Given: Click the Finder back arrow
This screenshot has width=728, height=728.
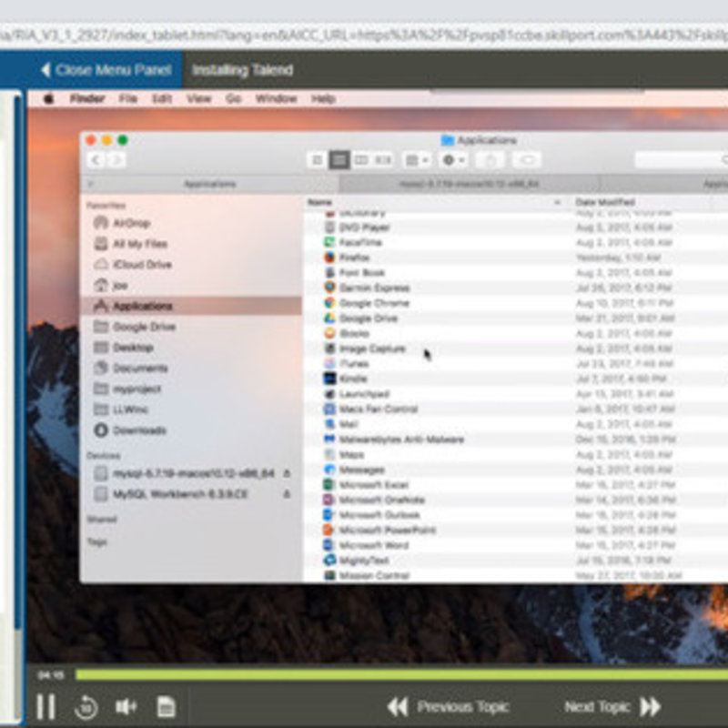Looking at the screenshot, I should click(x=96, y=160).
